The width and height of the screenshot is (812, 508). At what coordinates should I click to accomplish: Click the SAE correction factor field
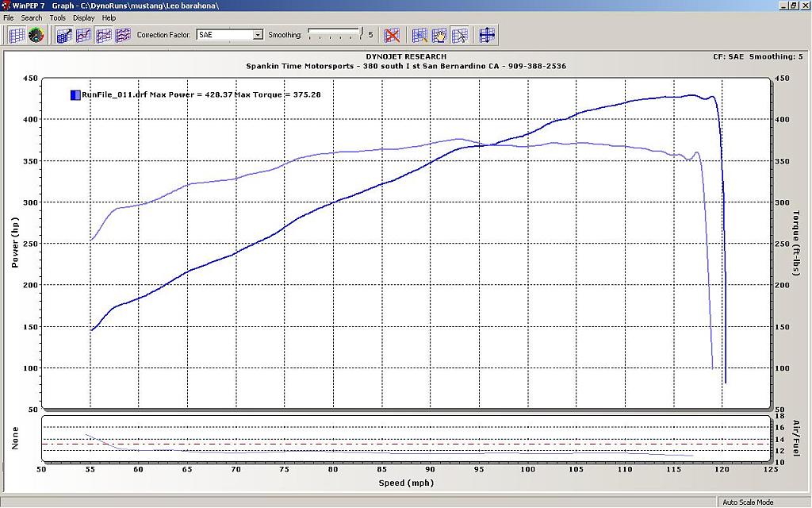click(x=224, y=35)
